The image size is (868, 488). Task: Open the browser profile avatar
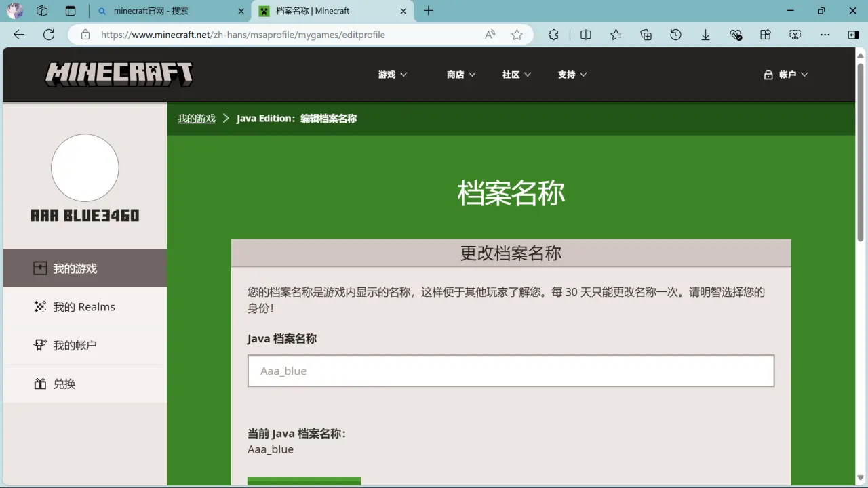tap(15, 11)
